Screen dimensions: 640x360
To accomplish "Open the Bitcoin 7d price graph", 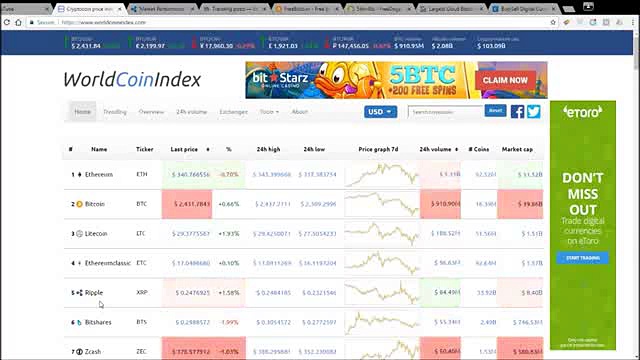I will pyautogui.click(x=382, y=204).
